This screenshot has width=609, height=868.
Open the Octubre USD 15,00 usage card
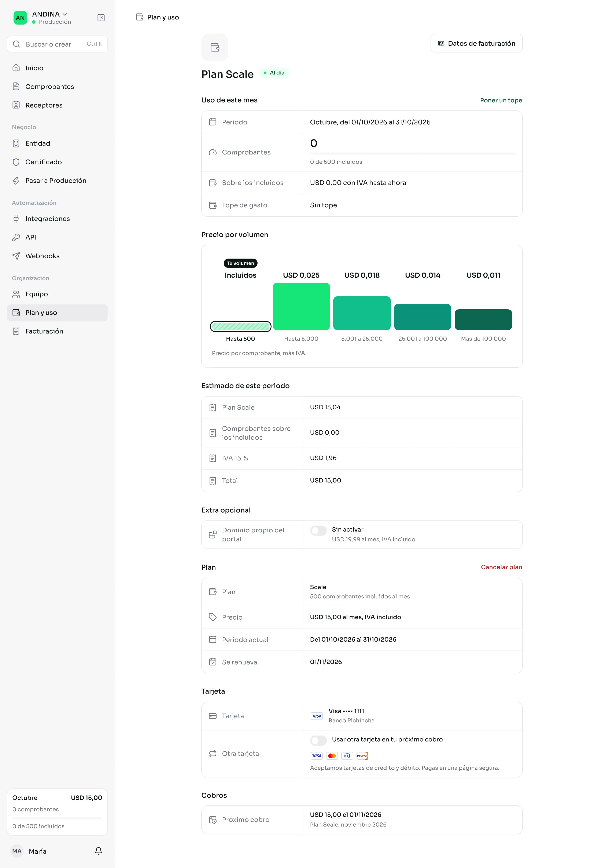click(58, 812)
